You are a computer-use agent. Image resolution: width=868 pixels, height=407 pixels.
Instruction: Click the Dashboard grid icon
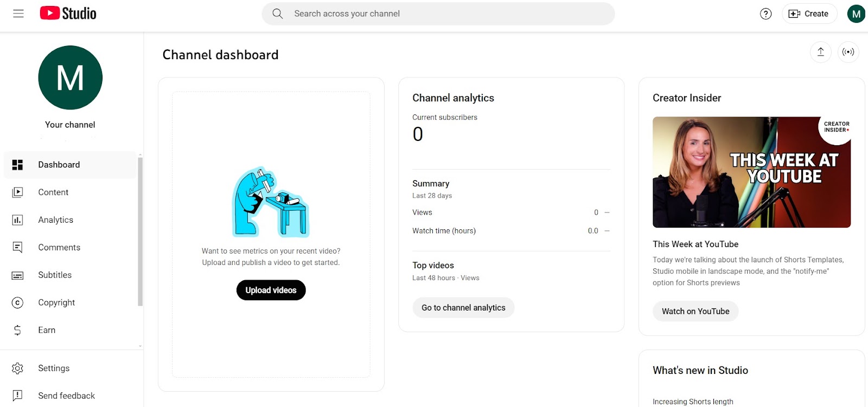click(17, 165)
